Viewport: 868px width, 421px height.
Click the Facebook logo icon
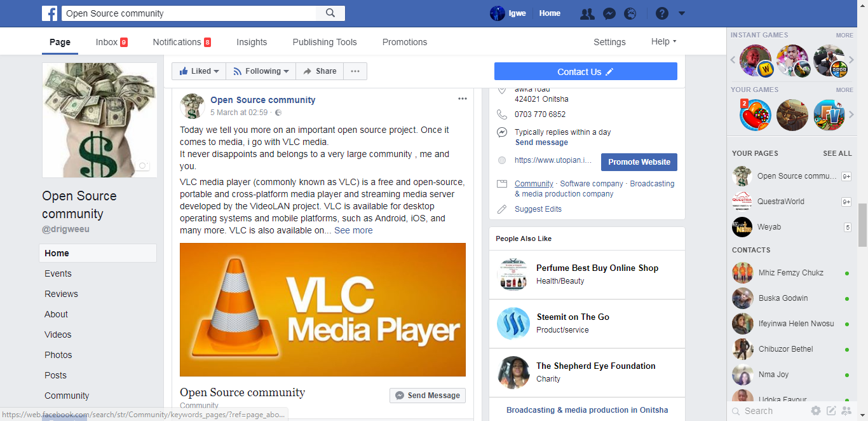(50, 13)
